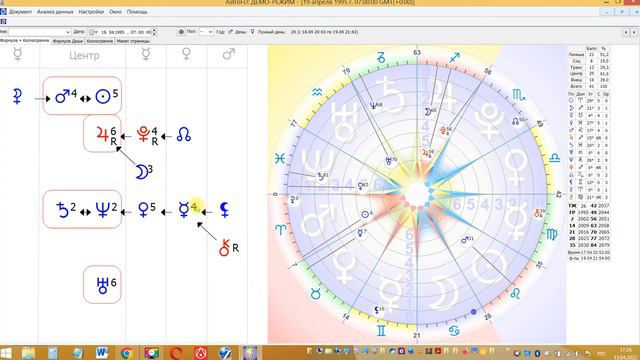
Task: Click the small toolbar icon below menu bar
Action: [x=3, y=21]
